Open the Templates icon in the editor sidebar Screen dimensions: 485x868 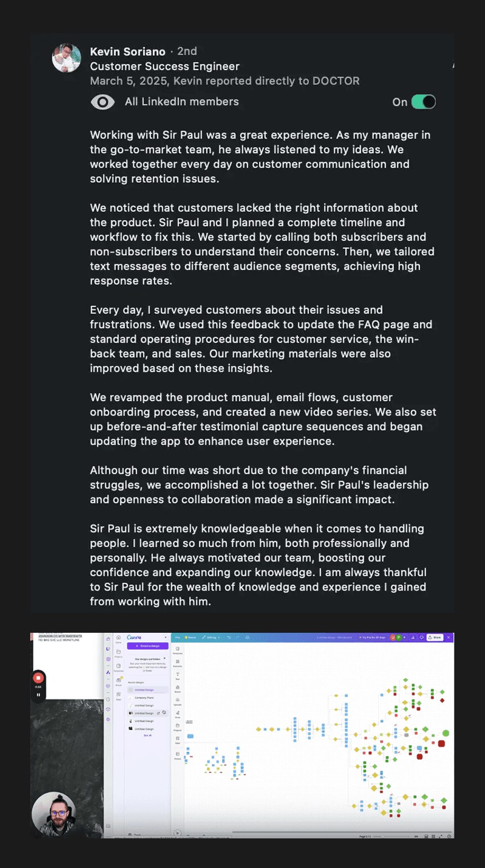pos(178,649)
